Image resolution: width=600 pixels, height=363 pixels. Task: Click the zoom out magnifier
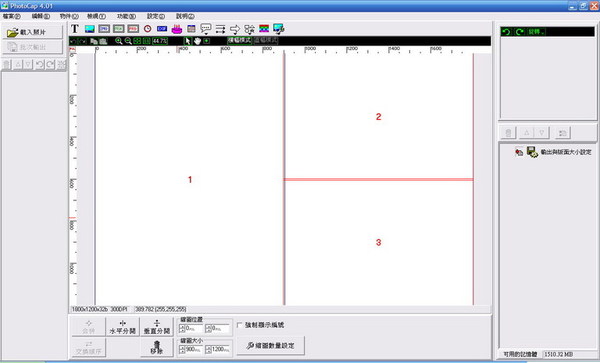coord(128,41)
